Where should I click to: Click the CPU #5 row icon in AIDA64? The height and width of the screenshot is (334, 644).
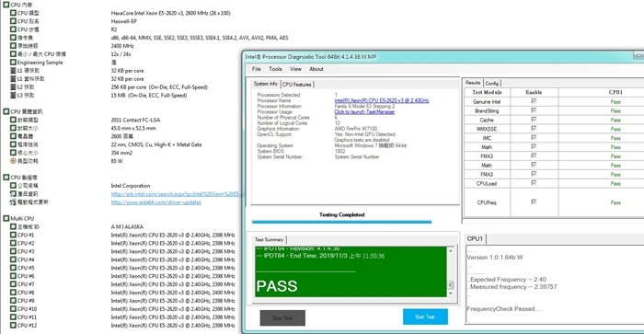[13, 268]
